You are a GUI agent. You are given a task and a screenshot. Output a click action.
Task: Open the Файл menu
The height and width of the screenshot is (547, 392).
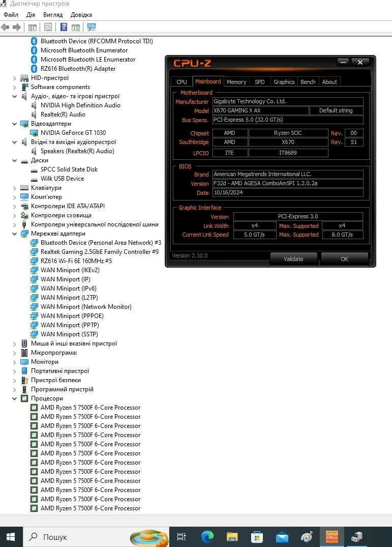11,15
